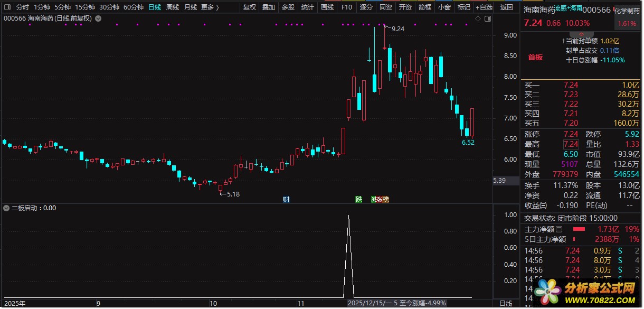Viewport: 644px width, 309px height.
Task: Click the 5日主力净额 row
Action: (x=581, y=239)
